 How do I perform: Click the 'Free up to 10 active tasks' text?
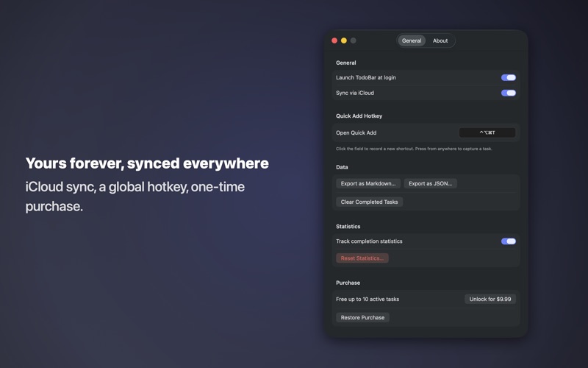point(367,299)
